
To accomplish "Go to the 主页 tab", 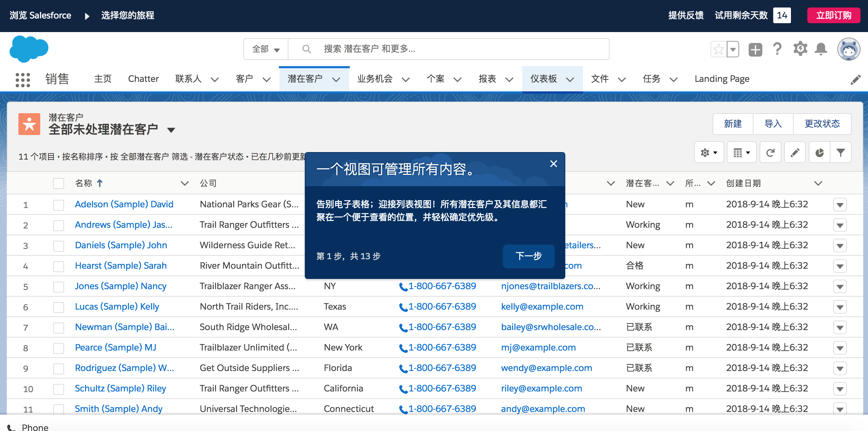I will (x=103, y=79).
